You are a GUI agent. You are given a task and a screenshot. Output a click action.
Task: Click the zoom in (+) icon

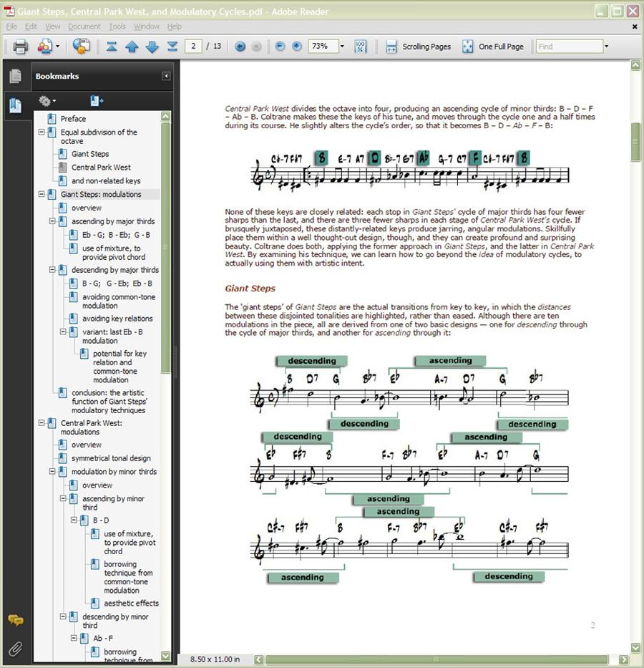click(296, 46)
